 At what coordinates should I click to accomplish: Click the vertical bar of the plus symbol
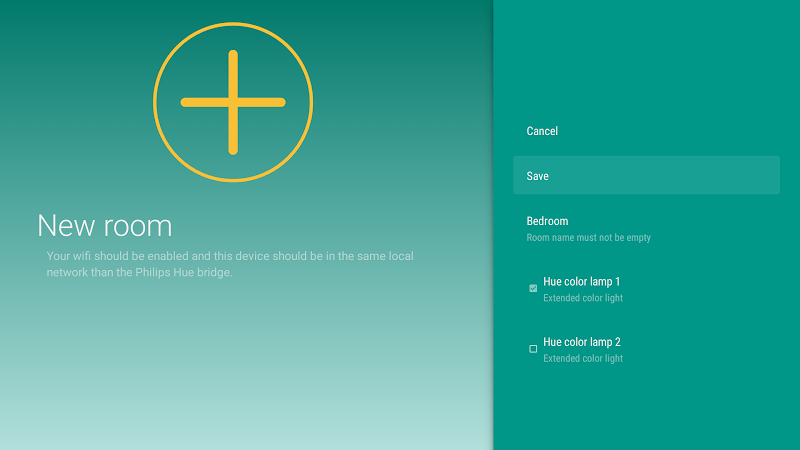click(x=233, y=70)
